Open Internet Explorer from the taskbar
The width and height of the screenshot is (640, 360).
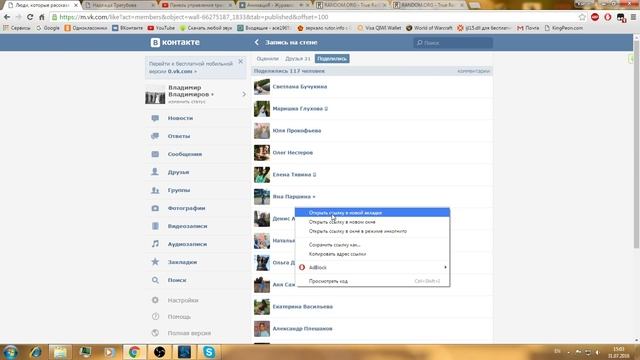(x=35, y=352)
